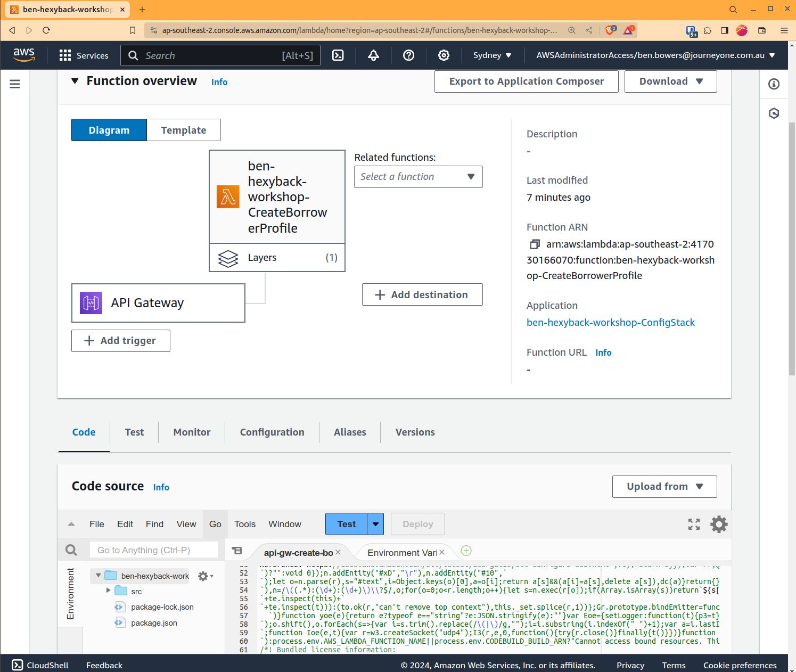Image resolution: width=796 pixels, height=672 pixels.
Task: Click Add trigger
Action: click(121, 341)
